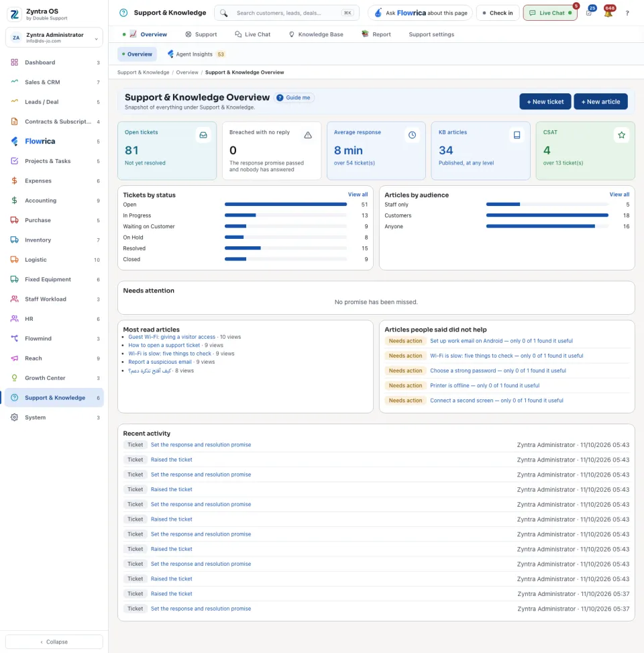Screen dimensions: 644x653
Task: Switch to the Agent Insights sub-tab
Action: [x=196, y=54]
